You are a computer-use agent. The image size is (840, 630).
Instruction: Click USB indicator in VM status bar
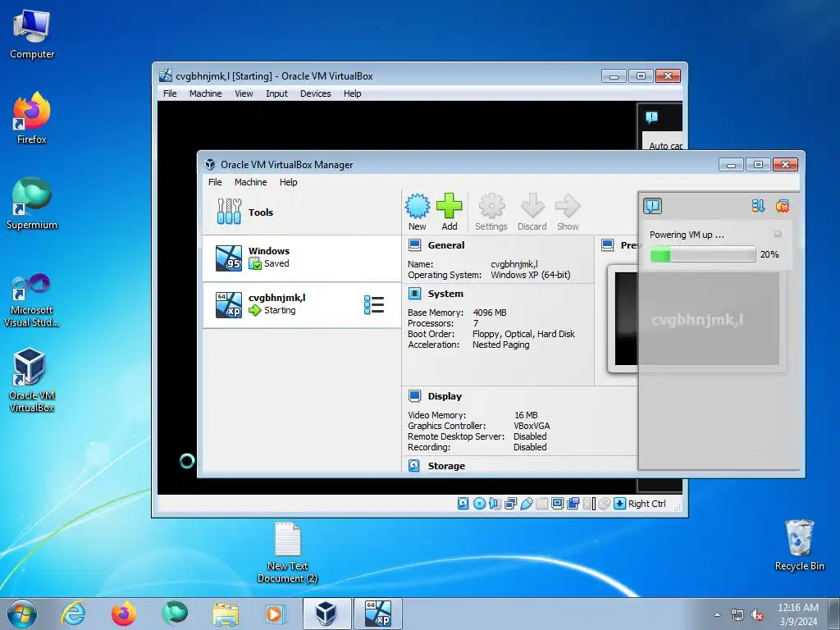[x=527, y=504]
